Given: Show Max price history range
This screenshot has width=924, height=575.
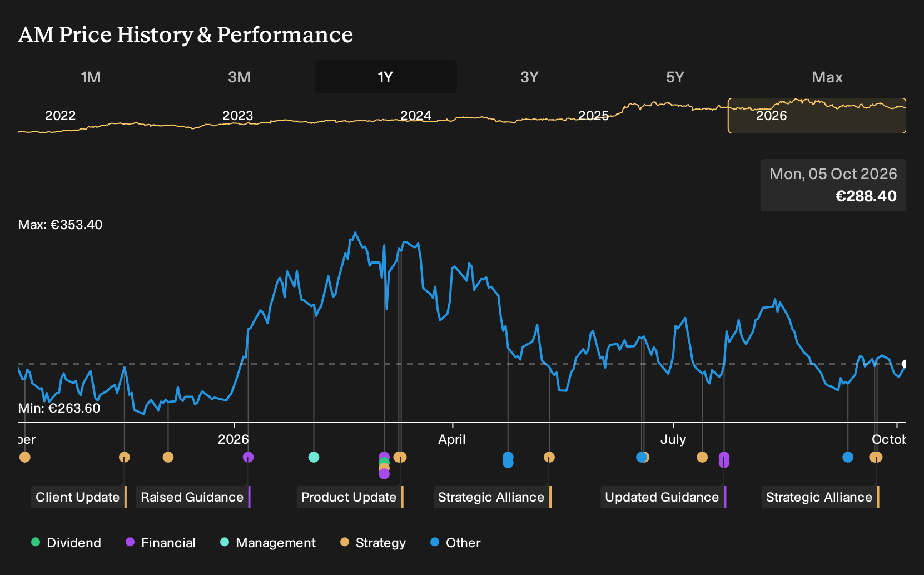Looking at the screenshot, I should (827, 77).
